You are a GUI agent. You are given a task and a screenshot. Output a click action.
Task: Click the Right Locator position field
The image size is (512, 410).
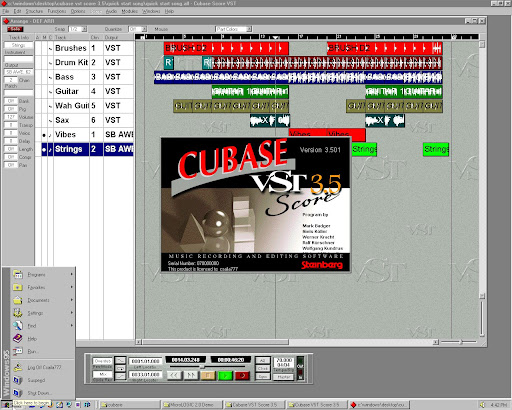coord(145,374)
